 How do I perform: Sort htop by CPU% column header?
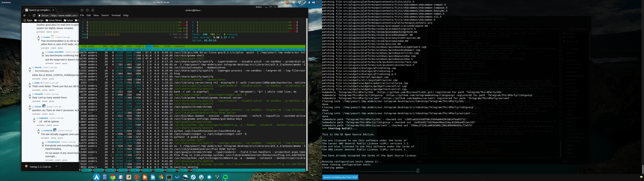pyautogui.click(x=148, y=46)
